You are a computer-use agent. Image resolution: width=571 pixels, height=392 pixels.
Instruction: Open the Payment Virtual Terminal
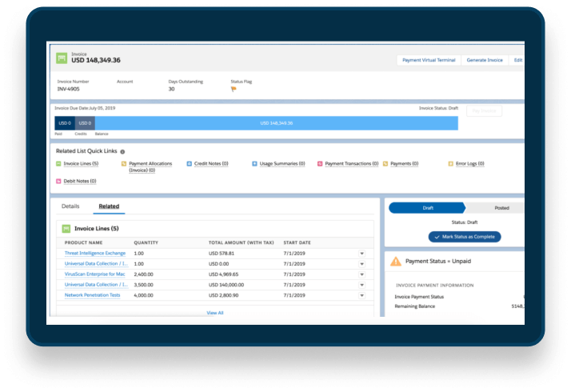[427, 60]
